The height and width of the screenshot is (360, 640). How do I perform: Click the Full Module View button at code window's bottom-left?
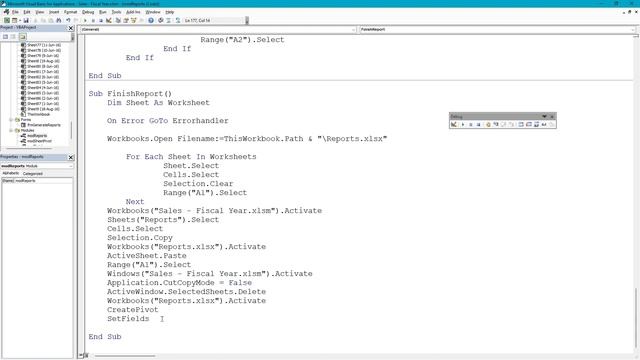click(86, 356)
